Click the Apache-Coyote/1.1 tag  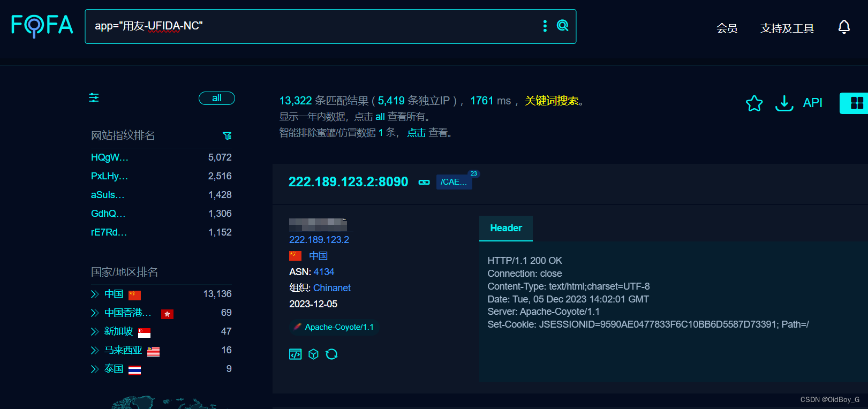click(335, 327)
